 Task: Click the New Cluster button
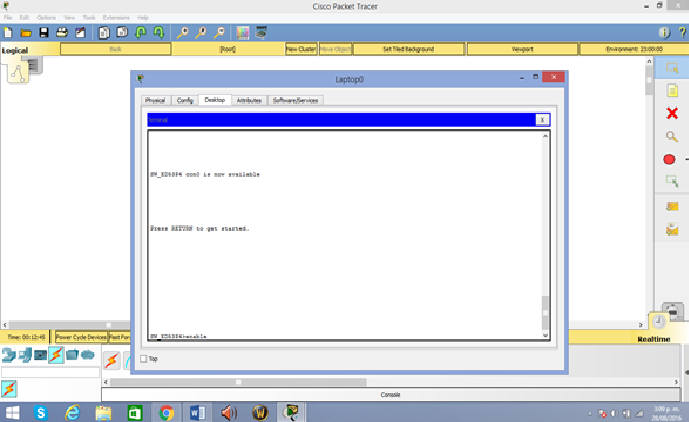click(301, 48)
